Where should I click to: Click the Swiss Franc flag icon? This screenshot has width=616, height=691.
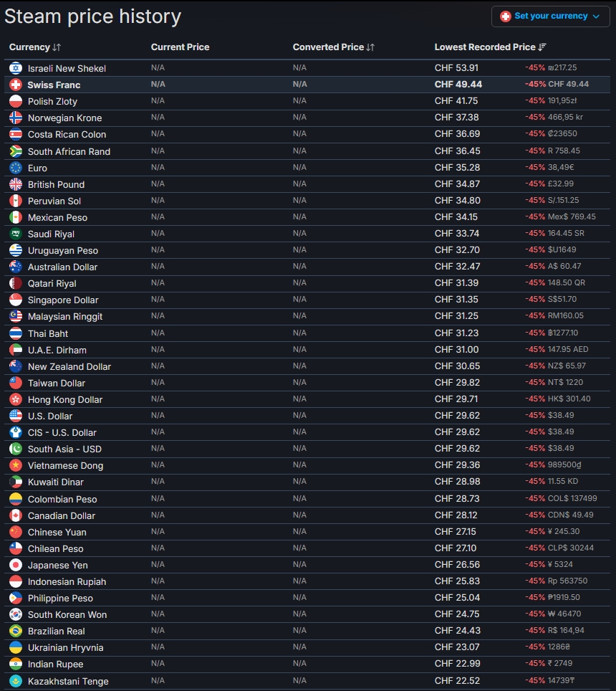pos(16,85)
